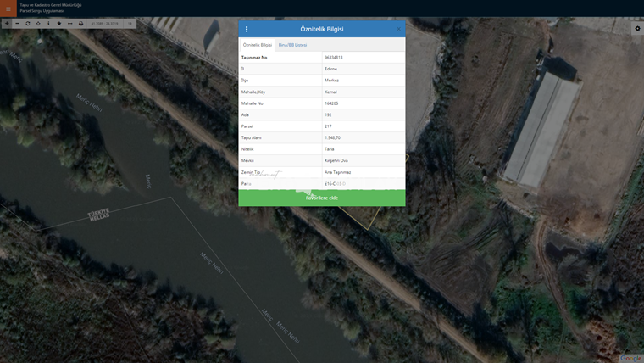Click the Parsel Sorgu Uygulaması title
The image size is (644, 363).
(42, 11)
